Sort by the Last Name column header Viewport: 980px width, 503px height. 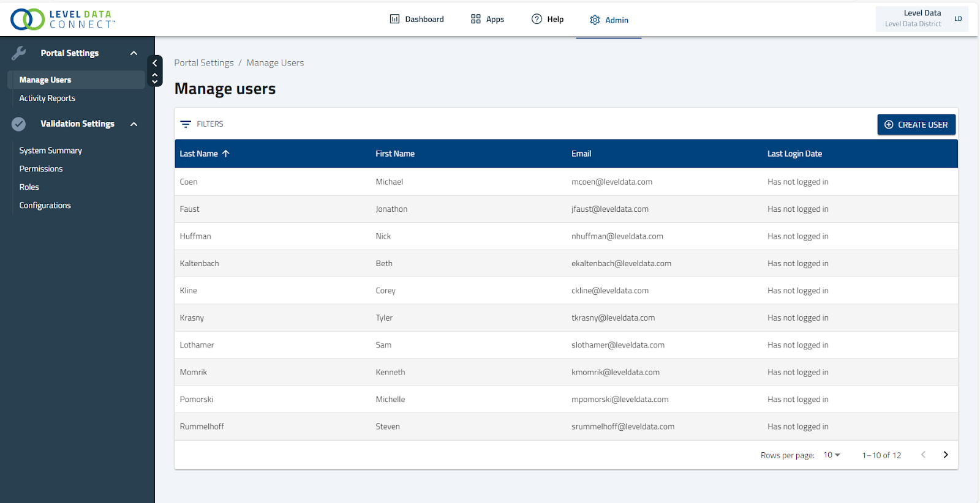click(198, 154)
